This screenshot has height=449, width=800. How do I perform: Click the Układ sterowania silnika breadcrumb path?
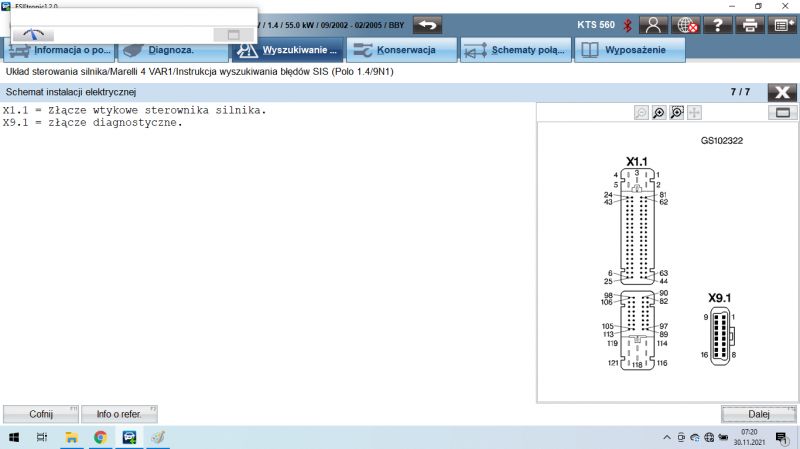pos(199,72)
